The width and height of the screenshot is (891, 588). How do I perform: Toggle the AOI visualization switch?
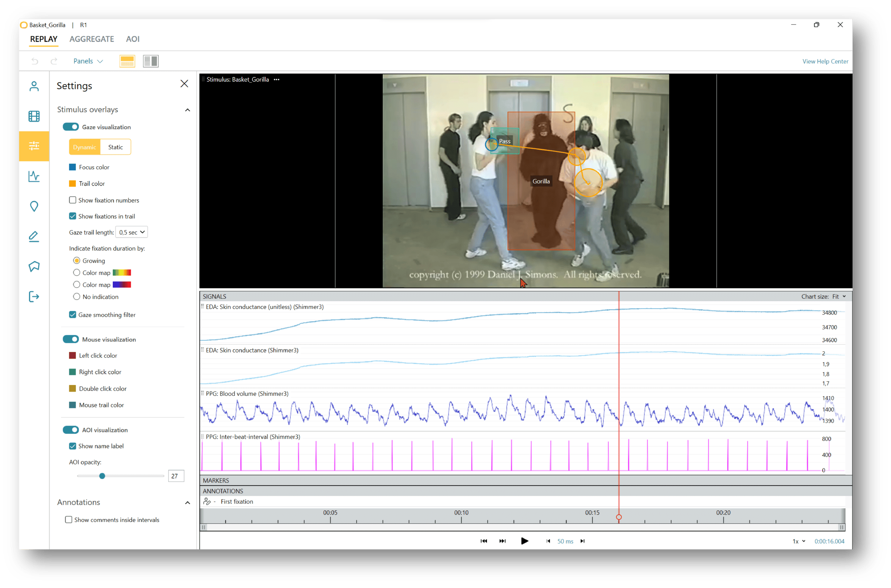pyautogui.click(x=71, y=430)
